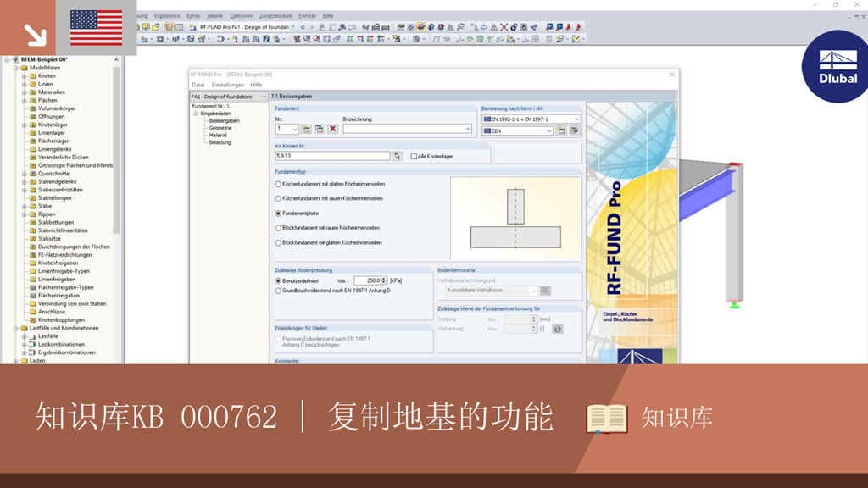The image size is (868, 488).
Task: Click the new national annex icon beside CEN
Action: pos(561,130)
